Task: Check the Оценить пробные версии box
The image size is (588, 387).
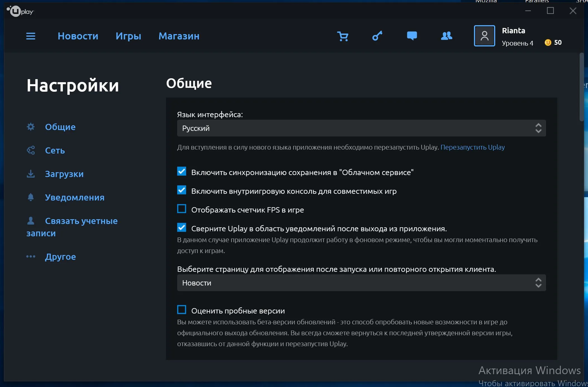Action: click(182, 310)
